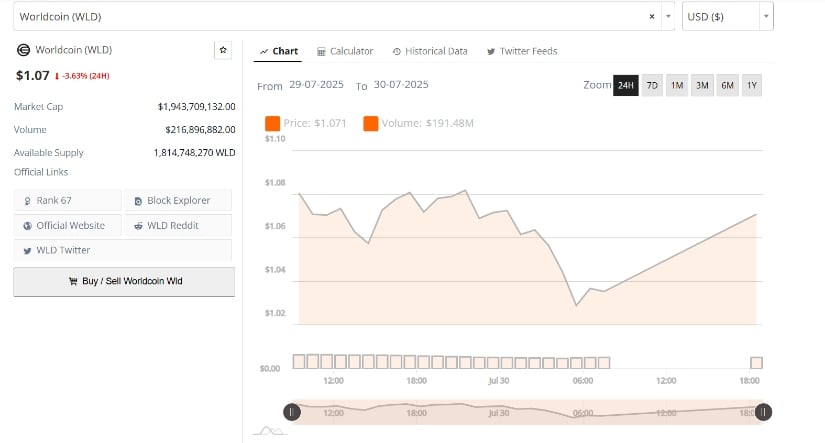Click the market cap value $1,943,709,132.00
Viewport: 825px width, 443px height.
(196, 106)
